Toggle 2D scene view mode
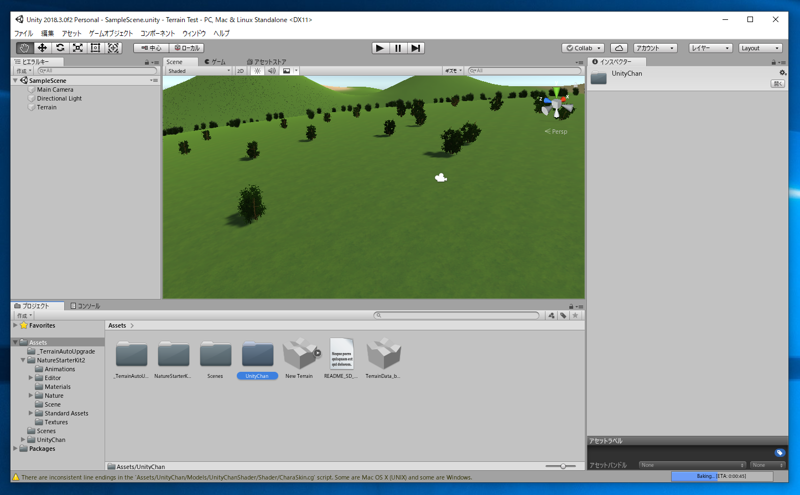The height and width of the screenshot is (495, 800). click(240, 71)
